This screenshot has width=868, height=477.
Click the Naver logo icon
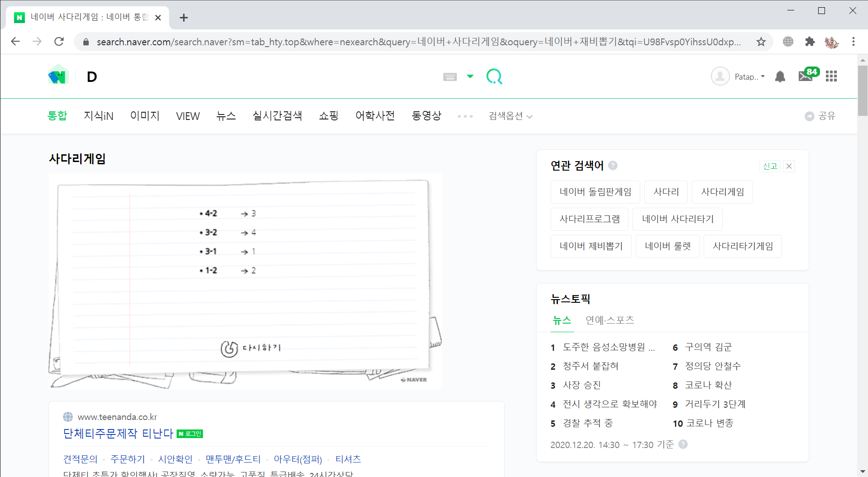pyautogui.click(x=58, y=76)
